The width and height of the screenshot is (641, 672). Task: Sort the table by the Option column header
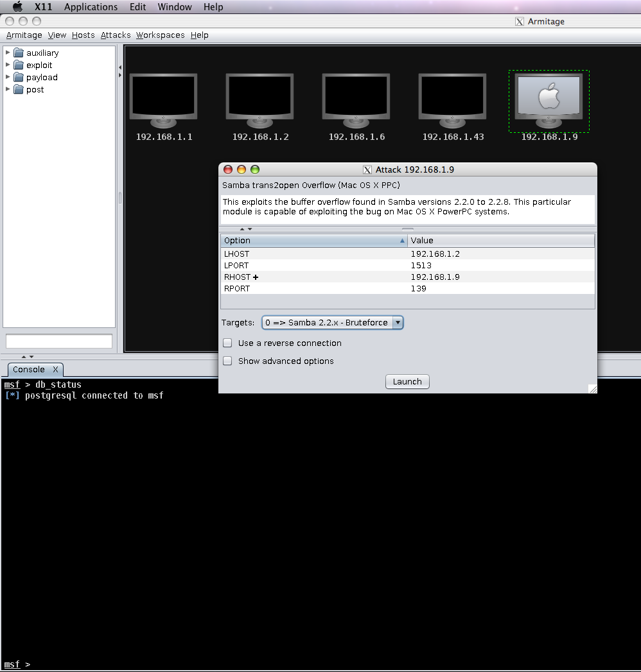click(x=314, y=241)
